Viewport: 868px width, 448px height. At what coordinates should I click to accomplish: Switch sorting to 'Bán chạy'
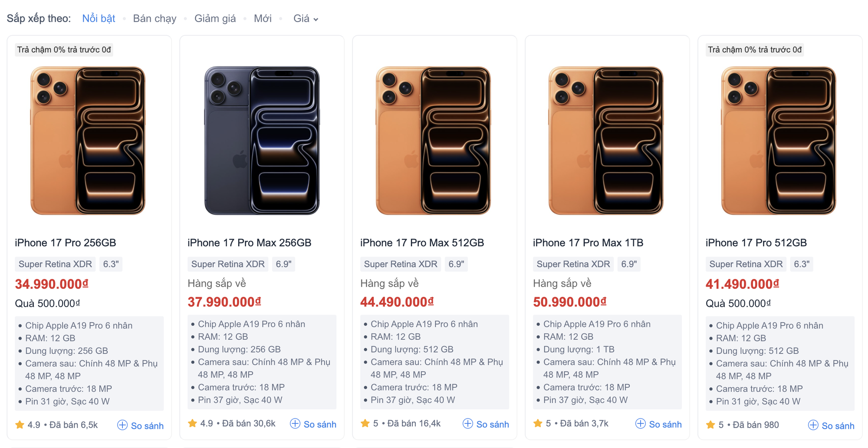click(155, 18)
